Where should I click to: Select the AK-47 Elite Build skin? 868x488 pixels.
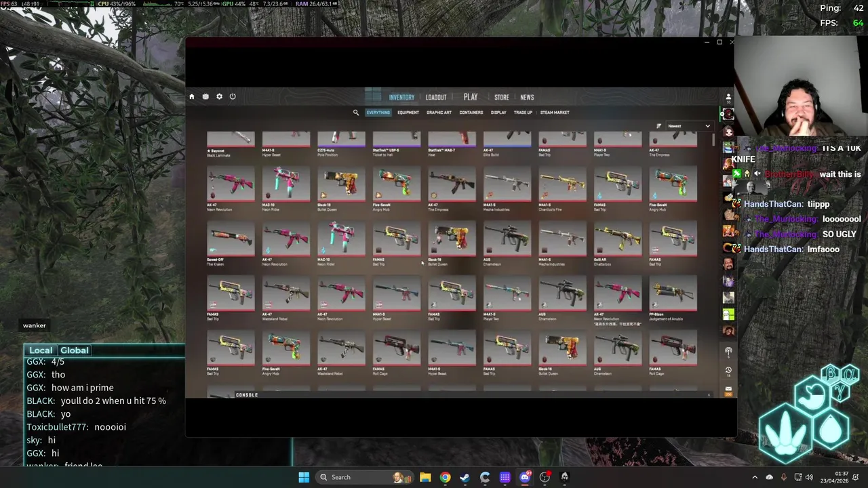507,145
